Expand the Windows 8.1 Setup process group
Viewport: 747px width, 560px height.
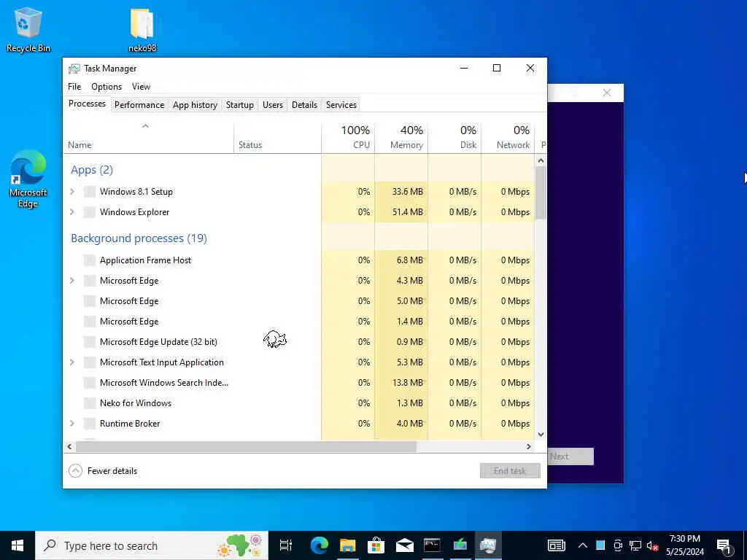pos(72,192)
